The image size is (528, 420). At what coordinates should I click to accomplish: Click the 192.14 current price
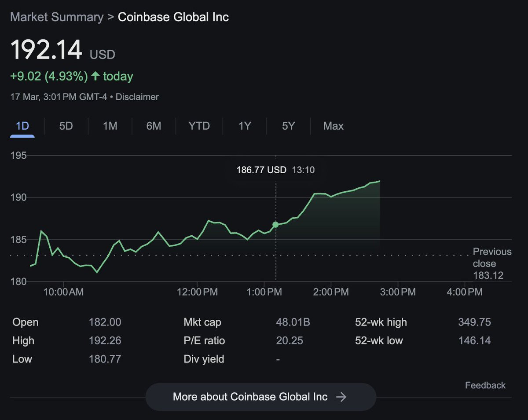(x=46, y=50)
